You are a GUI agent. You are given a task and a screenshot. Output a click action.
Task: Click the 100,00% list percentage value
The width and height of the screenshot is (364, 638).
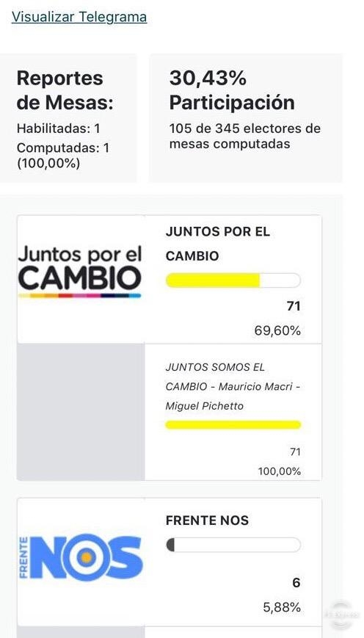[279, 471]
